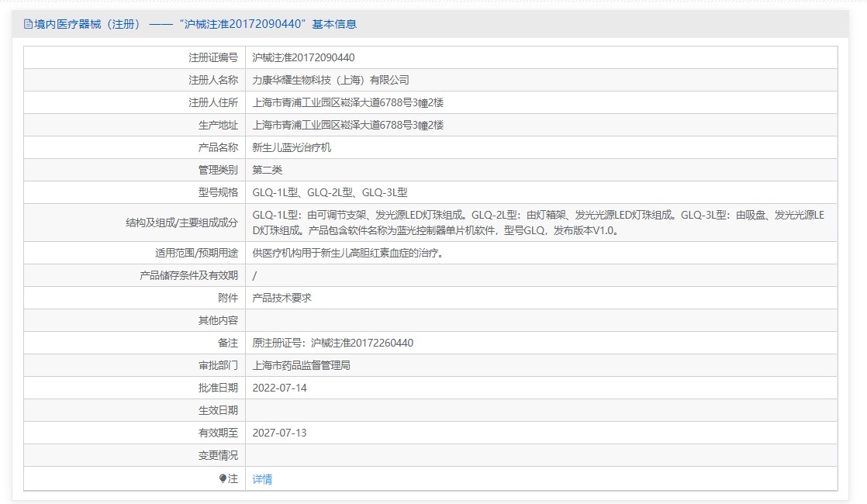Select intended use text 供医疗机构用于新生儿高胆红素血症的治疗
The width and height of the screenshot is (867, 504).
347,253
